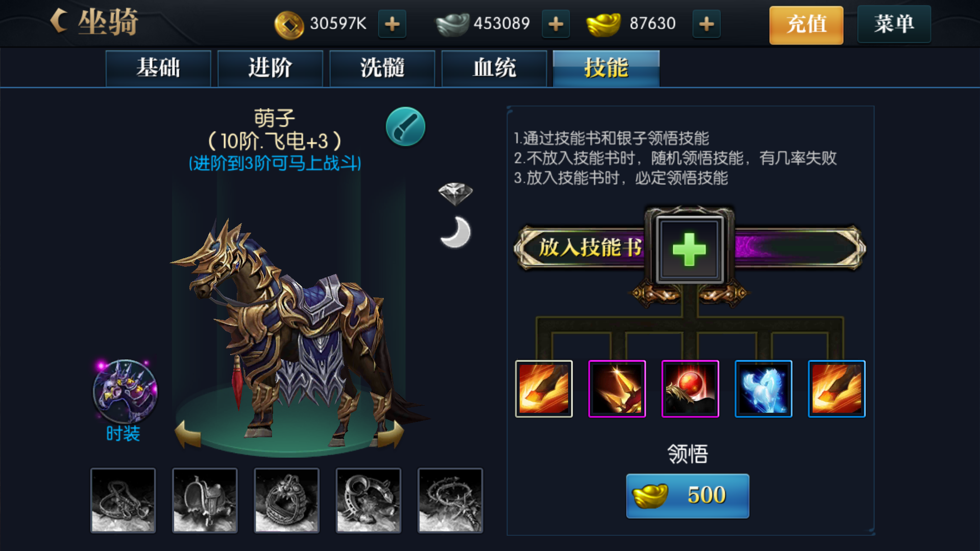The height and width of the screenshot is (551, 980).
Task: Add silver ingots with plus button
Action: pyautogui.click(x=555, y=23)
